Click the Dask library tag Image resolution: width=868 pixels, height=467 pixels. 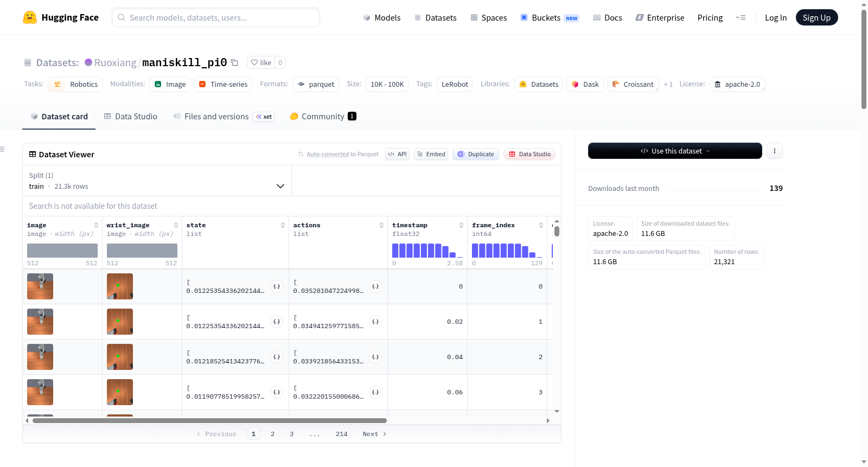pyautogui.click(x=585, y=84)
